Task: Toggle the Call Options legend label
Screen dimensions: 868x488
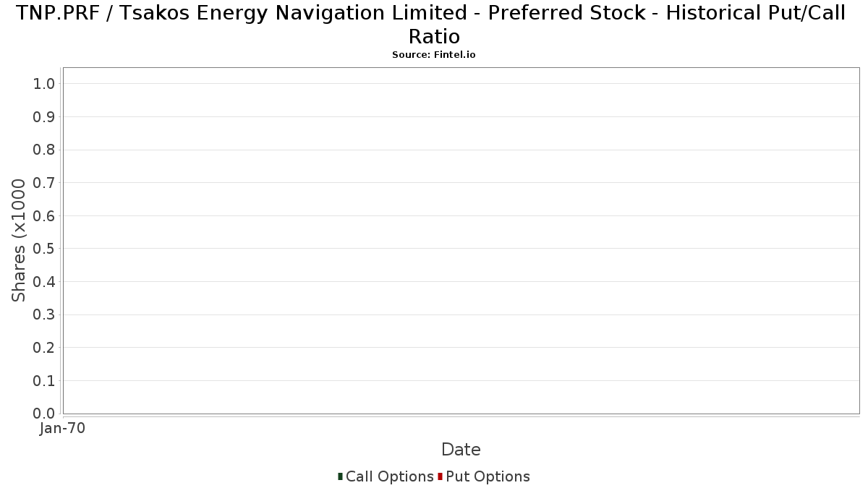Action: pos(390,476)
